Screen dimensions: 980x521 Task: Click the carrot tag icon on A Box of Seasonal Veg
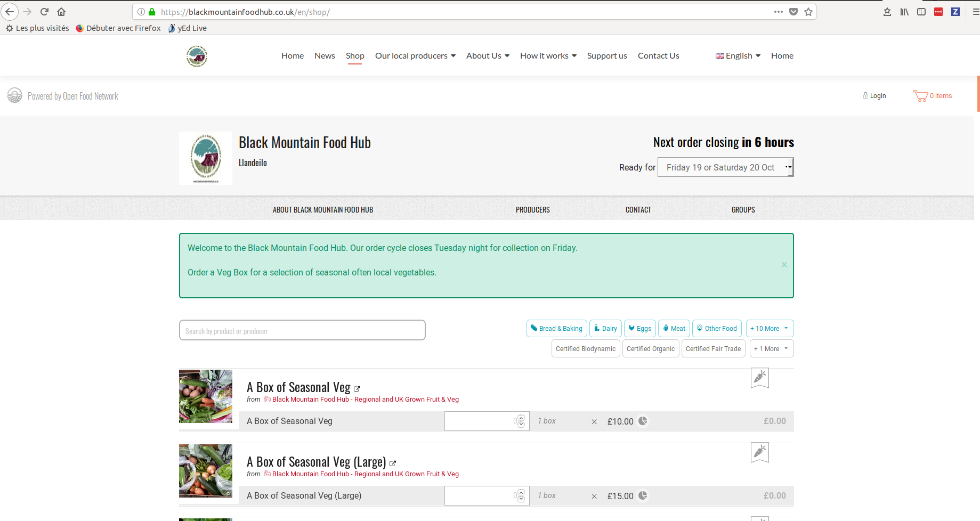tap(760, 378)
